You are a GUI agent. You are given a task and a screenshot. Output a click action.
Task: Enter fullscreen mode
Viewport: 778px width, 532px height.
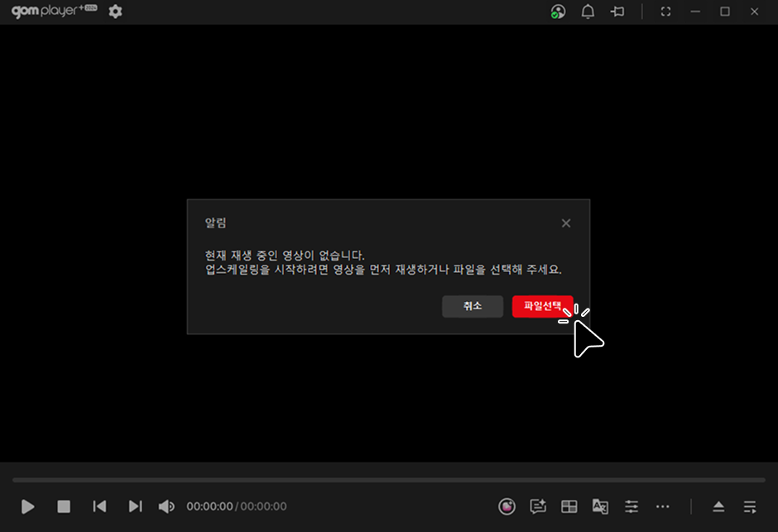pyautogui.click(x=665, y=12)
